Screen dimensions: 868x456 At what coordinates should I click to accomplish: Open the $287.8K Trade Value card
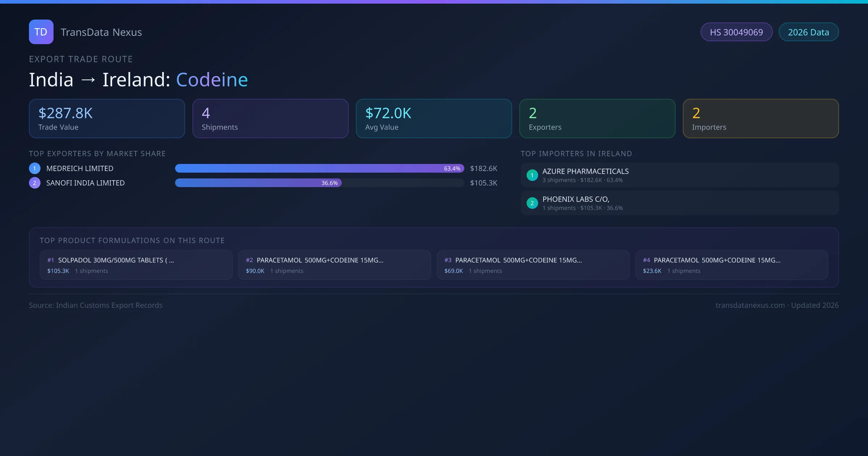107,118
